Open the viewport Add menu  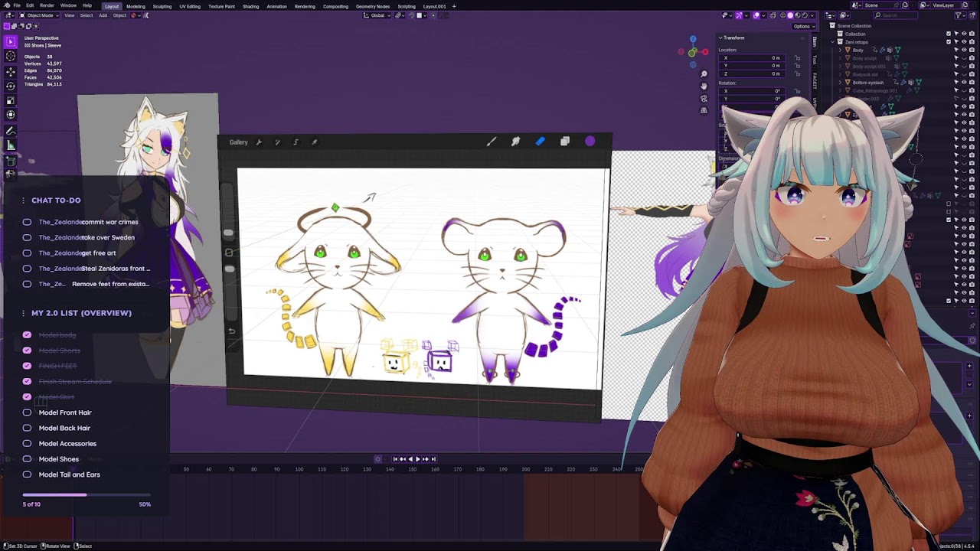coord(103,15)
